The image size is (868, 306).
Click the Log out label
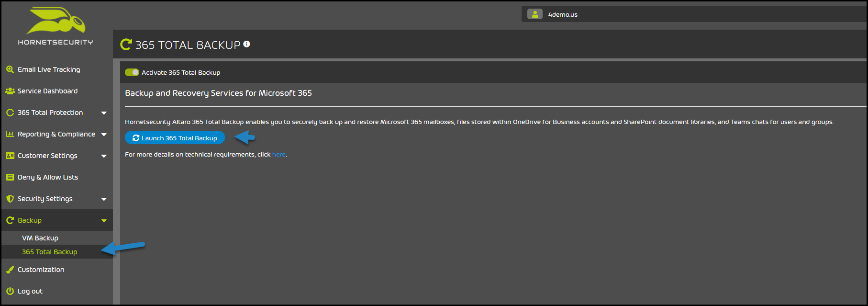(30, 291)
